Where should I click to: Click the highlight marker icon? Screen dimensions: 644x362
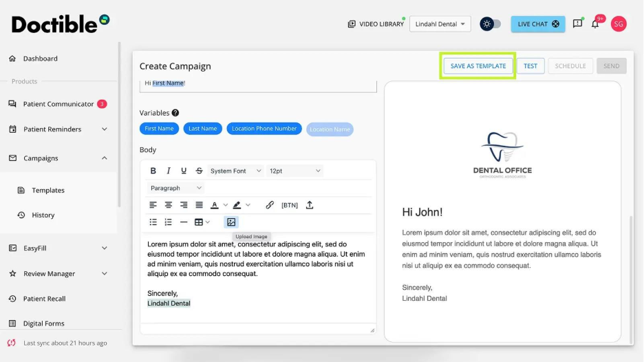point(237,205)
